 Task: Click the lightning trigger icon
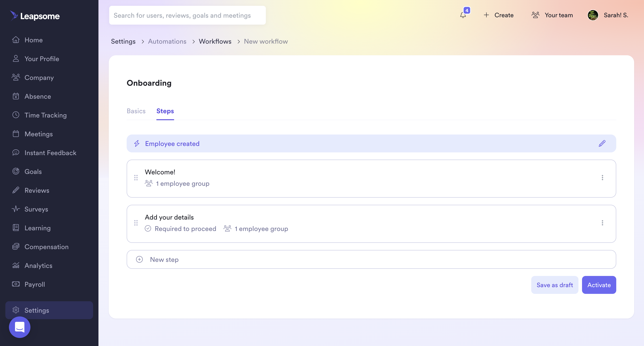pyautogui.click(x=137, y=143)
